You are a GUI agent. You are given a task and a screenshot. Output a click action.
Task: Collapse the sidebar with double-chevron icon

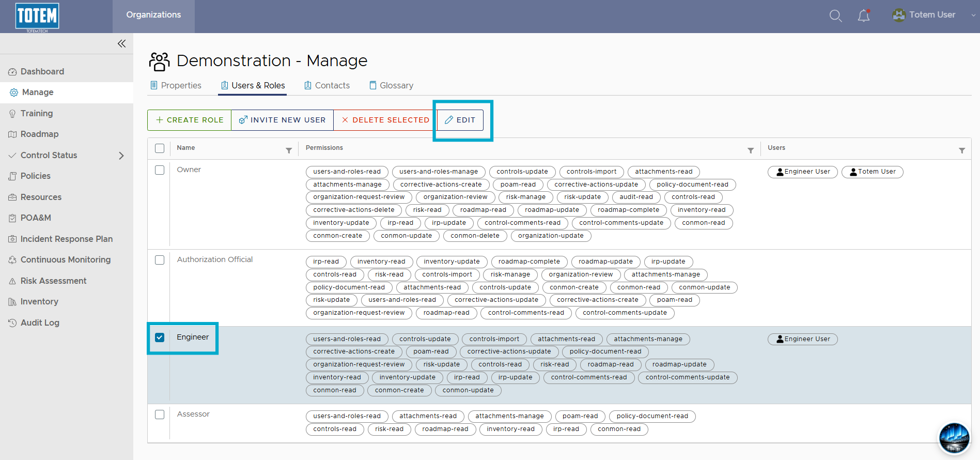[121, 43]
